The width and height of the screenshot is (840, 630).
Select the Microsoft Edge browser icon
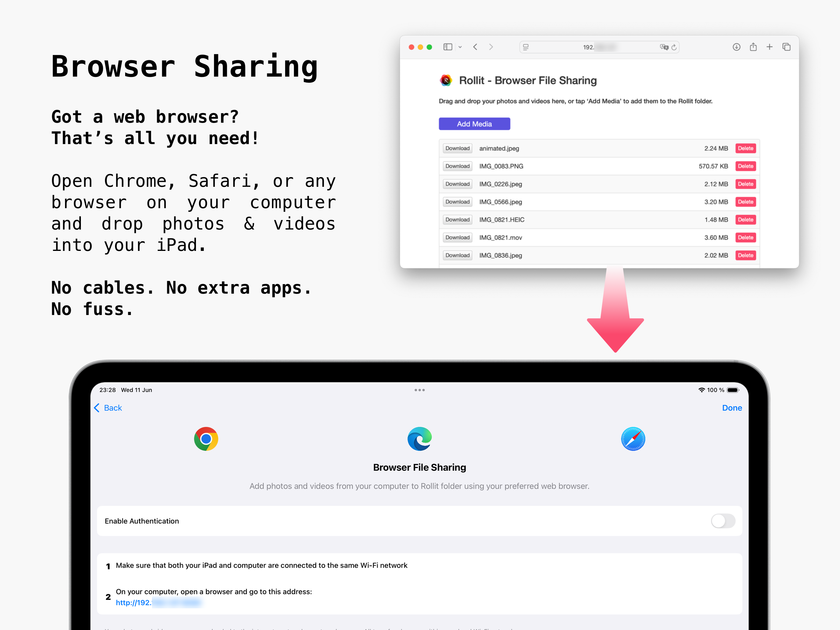[419, 439]
